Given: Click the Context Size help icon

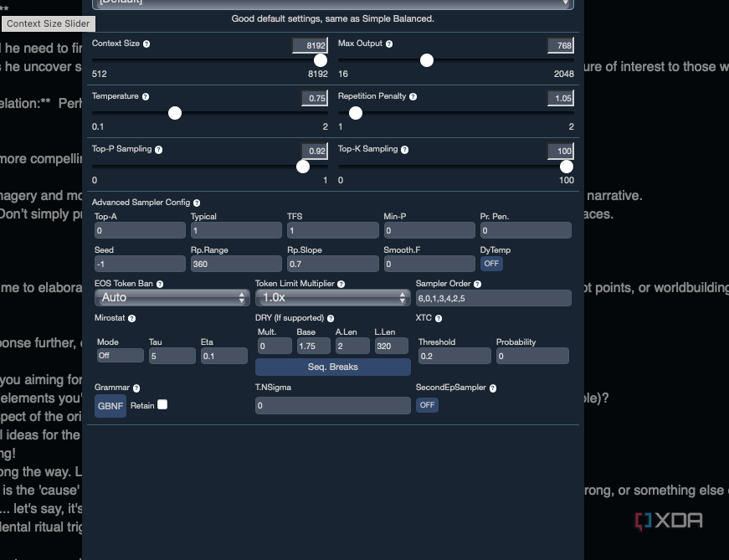Looking at the screenshot, I should (146, 44).
